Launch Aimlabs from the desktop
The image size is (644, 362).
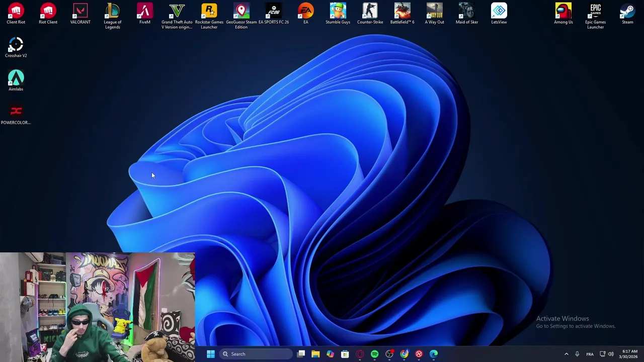click(x=16, y=80)
